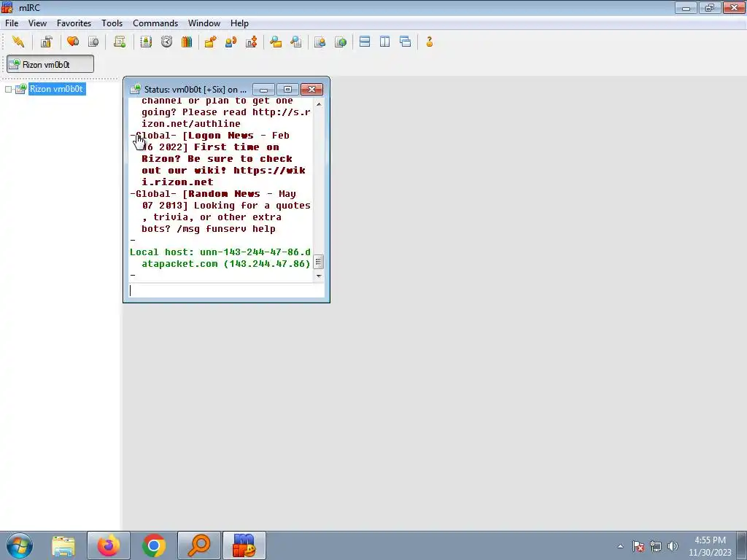Open Channel Favorites heart icon
Viewport: 747px width, 560px height.
coord(73,42)
